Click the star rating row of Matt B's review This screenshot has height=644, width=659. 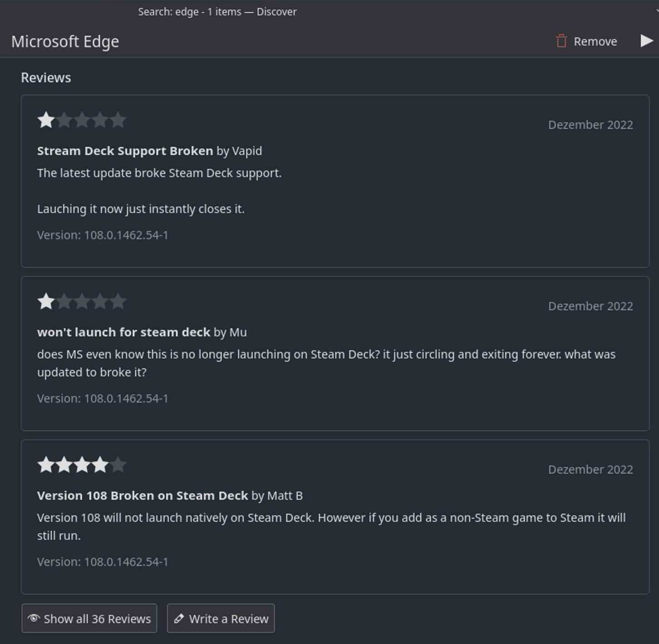[83, 464]
